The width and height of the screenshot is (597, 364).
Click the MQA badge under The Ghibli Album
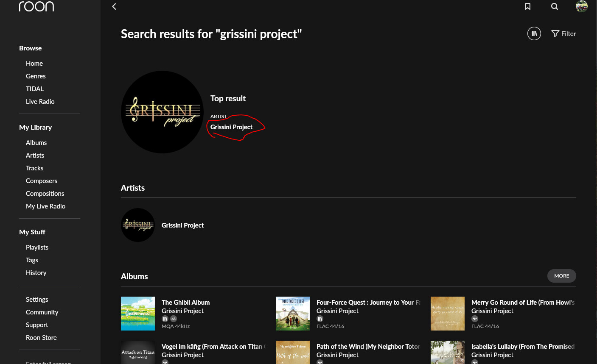coord(173,319)
